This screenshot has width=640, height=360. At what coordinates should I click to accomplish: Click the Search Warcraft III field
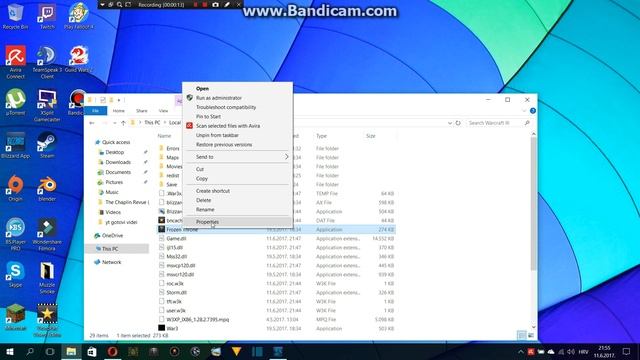click(x=498, y=123)
